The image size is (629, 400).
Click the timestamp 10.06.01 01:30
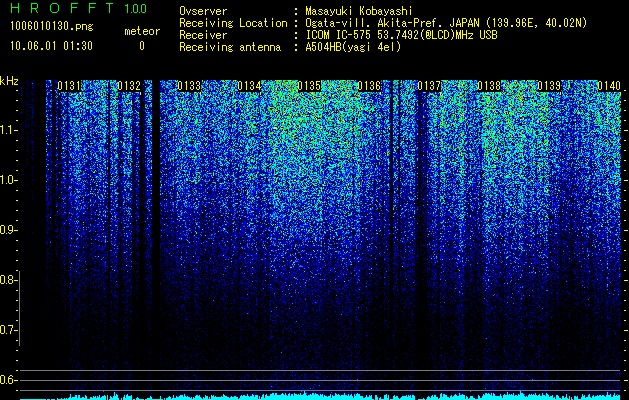pyautogui.click(x=51, y=46)
